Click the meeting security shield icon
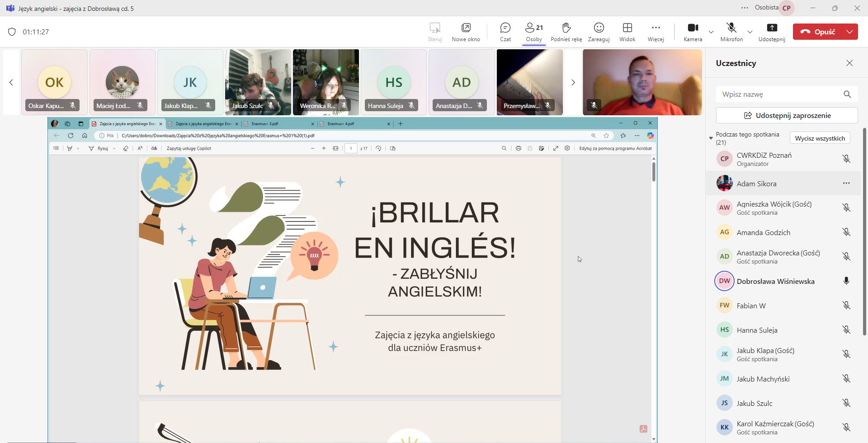The height and width of the screenshot is (443, 868). pyautogui.click(x=12, y=32)
